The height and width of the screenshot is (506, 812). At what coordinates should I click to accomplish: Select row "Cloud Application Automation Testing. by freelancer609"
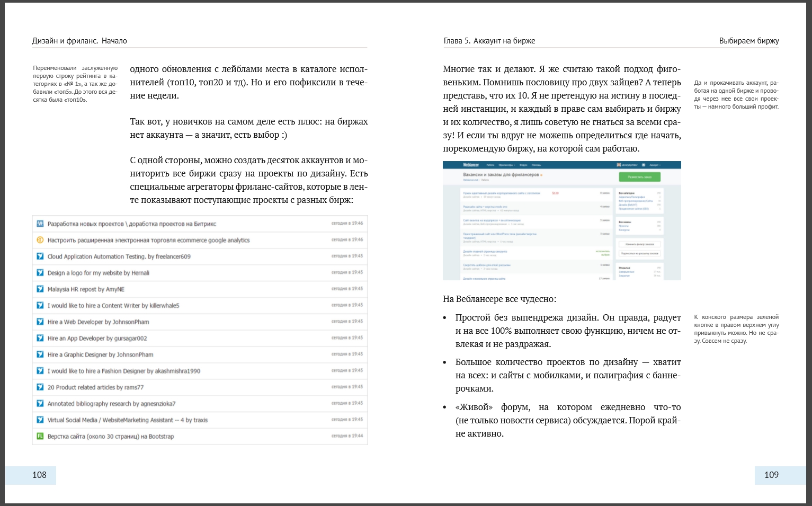tap(200, 256)
